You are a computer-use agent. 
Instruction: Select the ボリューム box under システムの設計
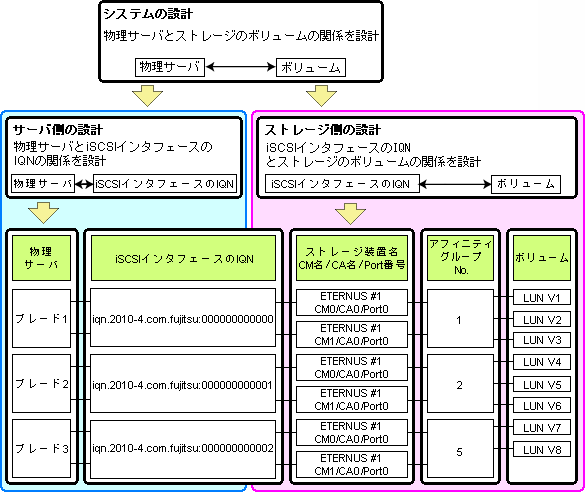(x=311, y=68)
